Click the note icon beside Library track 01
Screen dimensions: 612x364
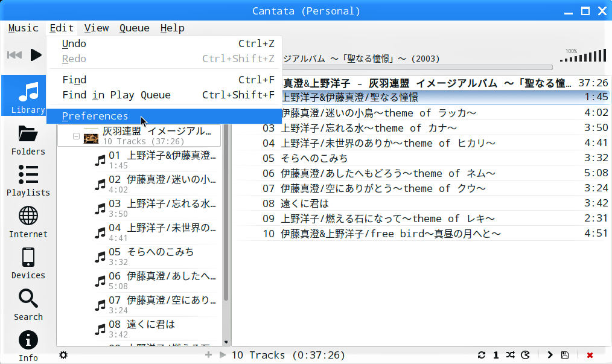click(100, 160)
